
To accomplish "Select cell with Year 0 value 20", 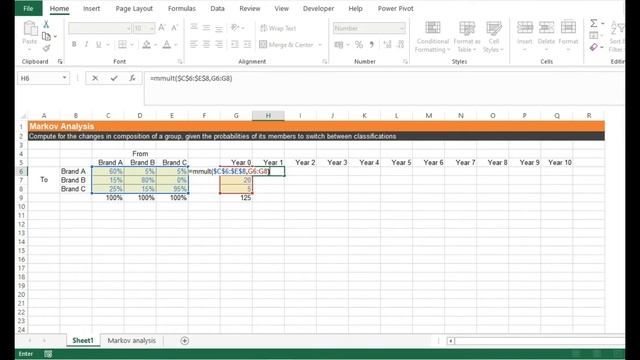I will (236, 180).
